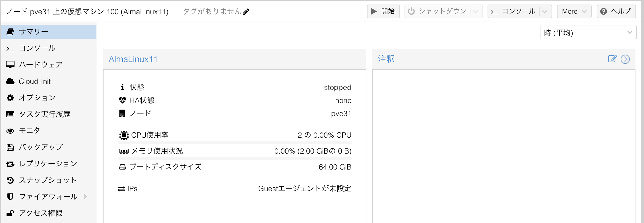Open the コンソール button in toolbar
Viewport: 644px width, 223px height.
pos(514,11)
